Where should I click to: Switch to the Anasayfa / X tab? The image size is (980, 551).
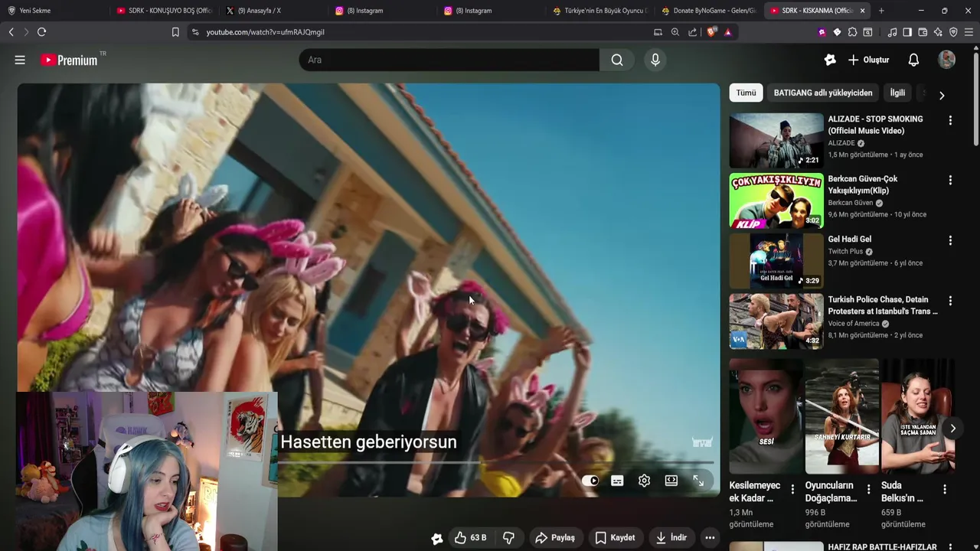(x=272, y=11)
